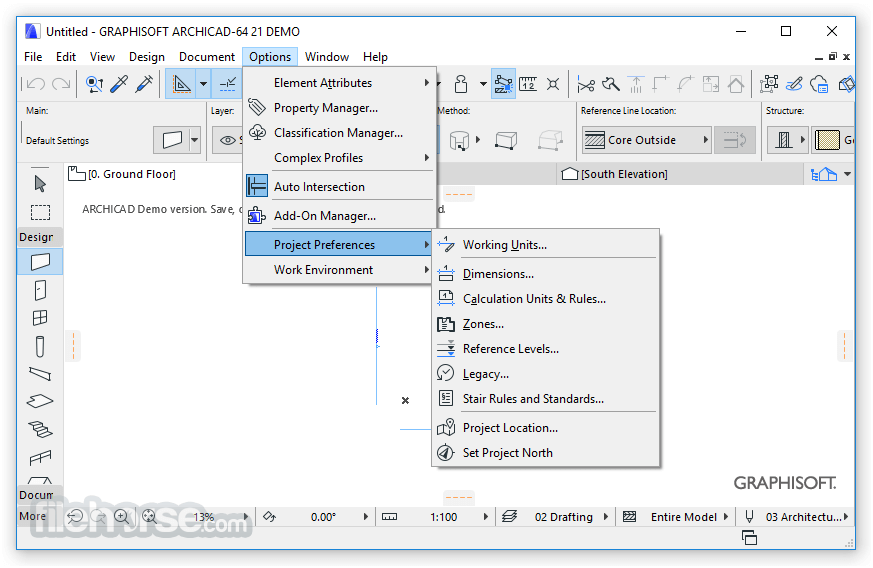Toggle Auto Intersection option
This screenshot has height=568, width=873.
pos(339,187)
